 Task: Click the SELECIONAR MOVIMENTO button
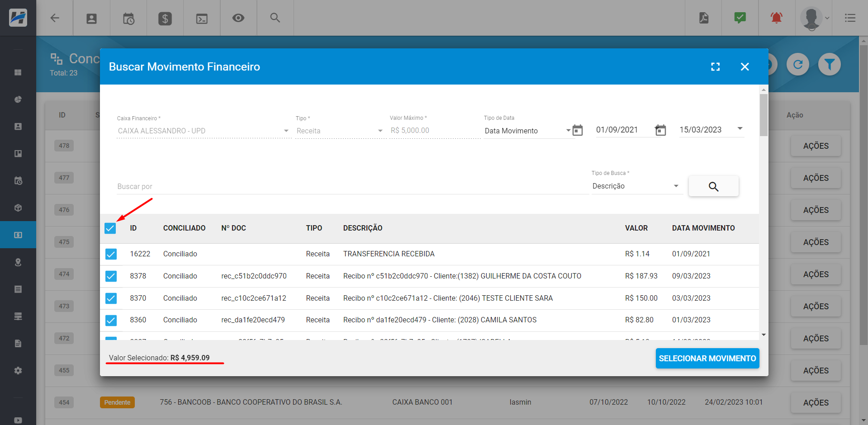707,359
